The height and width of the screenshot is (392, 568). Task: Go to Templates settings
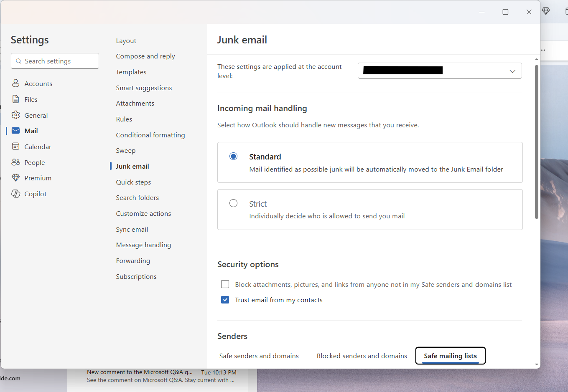coord(131,72)
